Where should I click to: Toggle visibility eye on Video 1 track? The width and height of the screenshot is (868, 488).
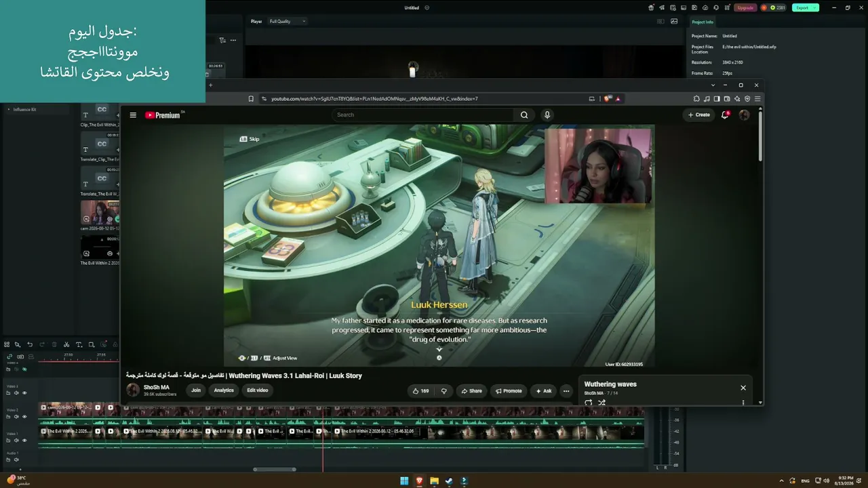pos(24,441)
